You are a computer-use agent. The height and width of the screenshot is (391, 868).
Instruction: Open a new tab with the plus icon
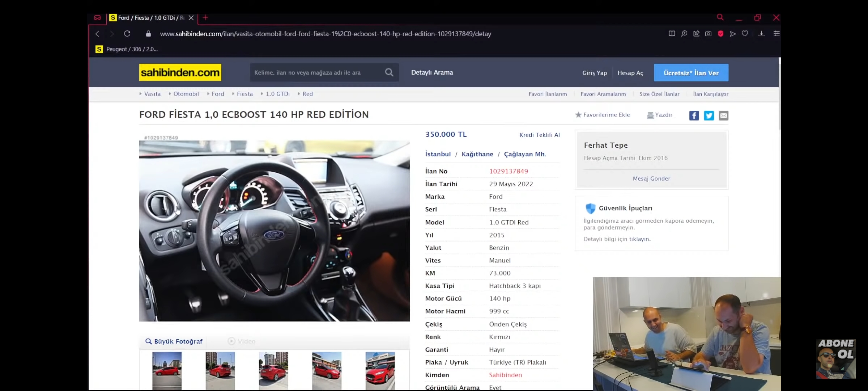pos(205,17)
